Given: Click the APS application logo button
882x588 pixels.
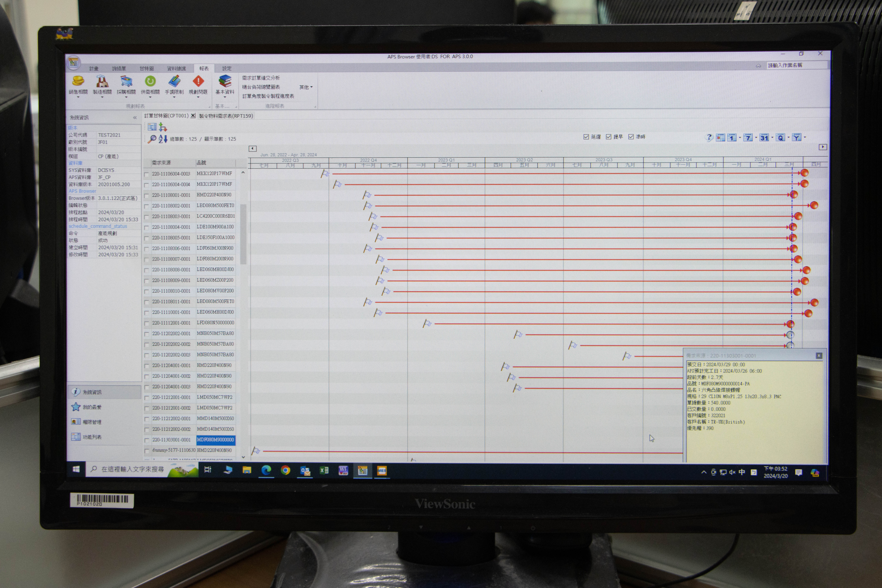Looking at the screenshot, I should (73, 63).
